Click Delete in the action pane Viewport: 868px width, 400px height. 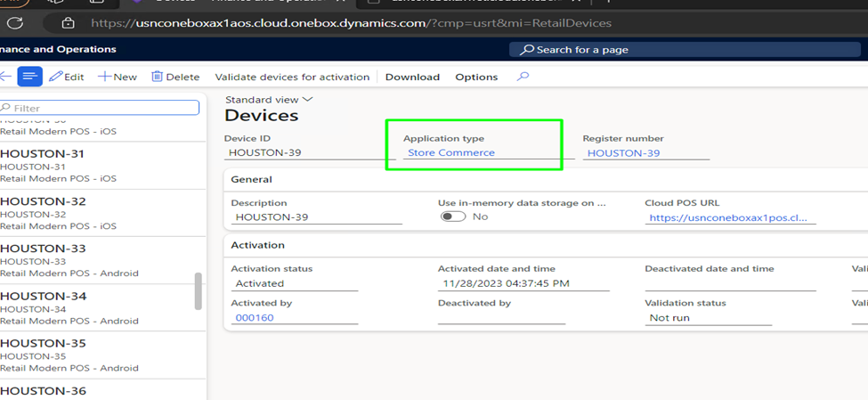[x=175, y=77]
